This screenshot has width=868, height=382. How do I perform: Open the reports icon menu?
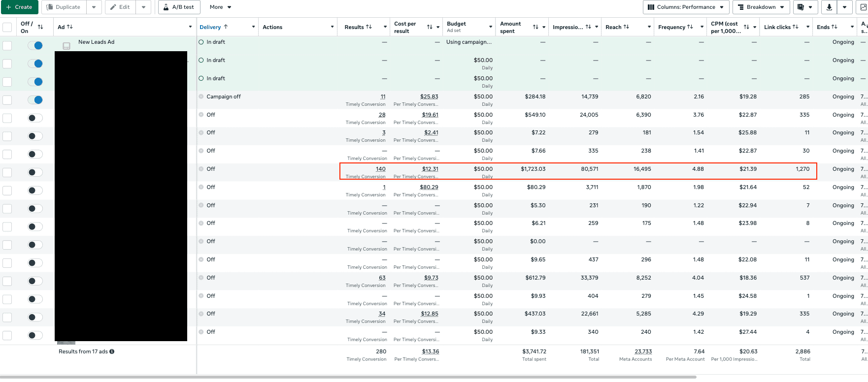[805, 7]
